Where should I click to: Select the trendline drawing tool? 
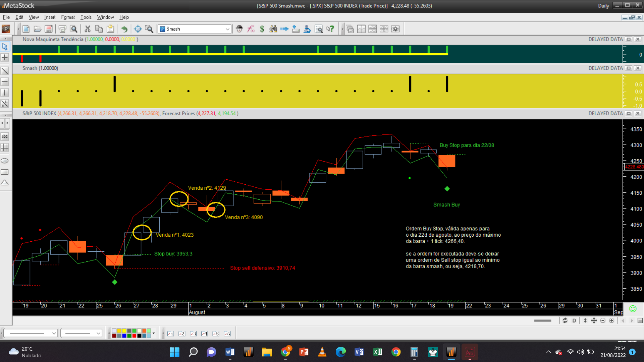pos(5,71)
